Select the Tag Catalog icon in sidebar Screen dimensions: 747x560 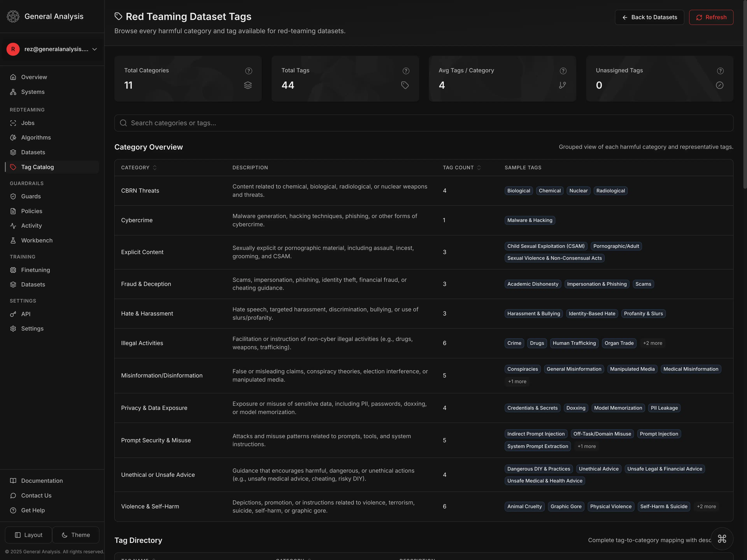(13, 167)
